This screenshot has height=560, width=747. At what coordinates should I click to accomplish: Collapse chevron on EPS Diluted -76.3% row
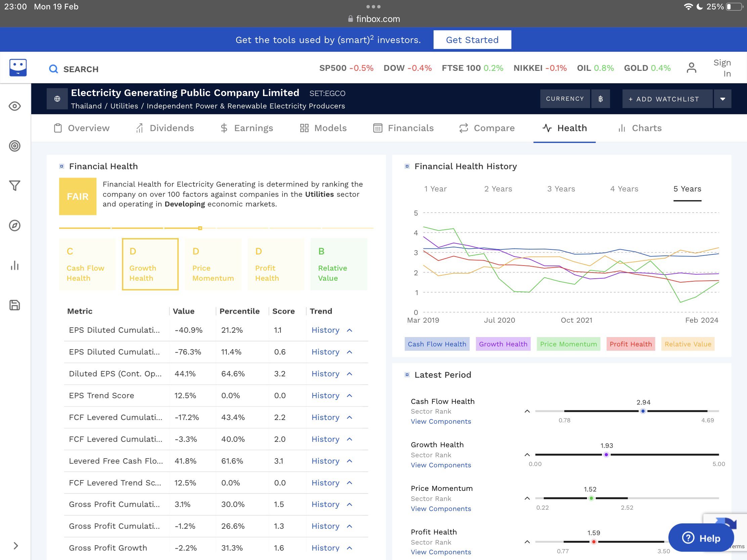tap(350, 352)
